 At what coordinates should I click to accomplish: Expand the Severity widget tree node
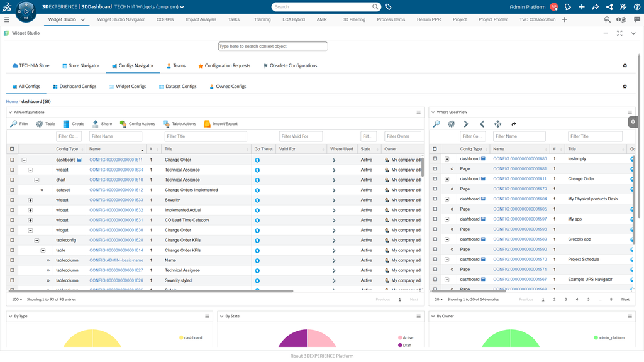click(30, 200)
